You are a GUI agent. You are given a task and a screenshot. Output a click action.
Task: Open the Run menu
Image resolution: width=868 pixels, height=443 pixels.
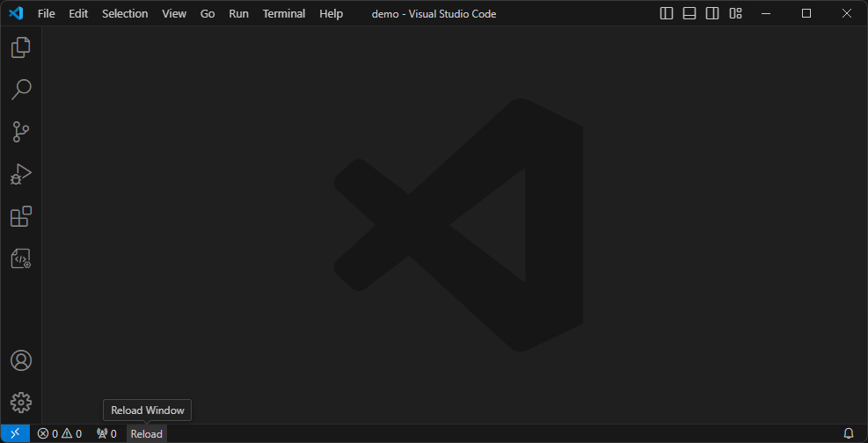click(x=238, y=14)
